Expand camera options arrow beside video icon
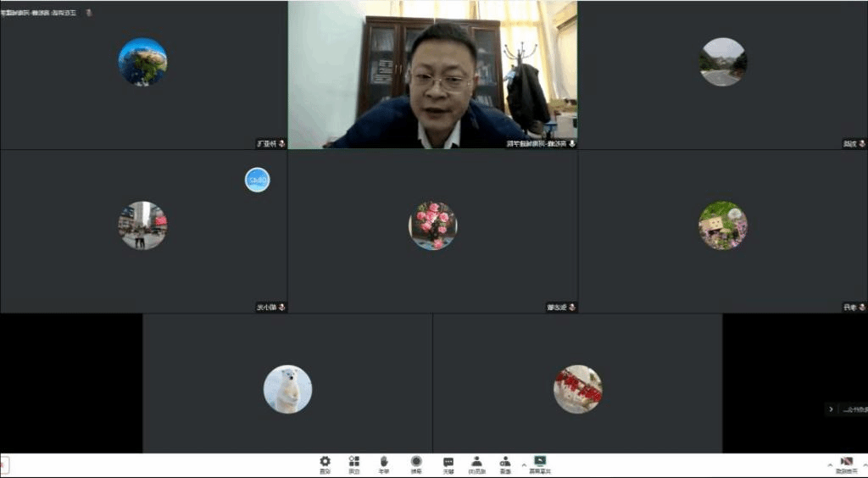This screenshot has width=868, height=478. pos(830,465)
